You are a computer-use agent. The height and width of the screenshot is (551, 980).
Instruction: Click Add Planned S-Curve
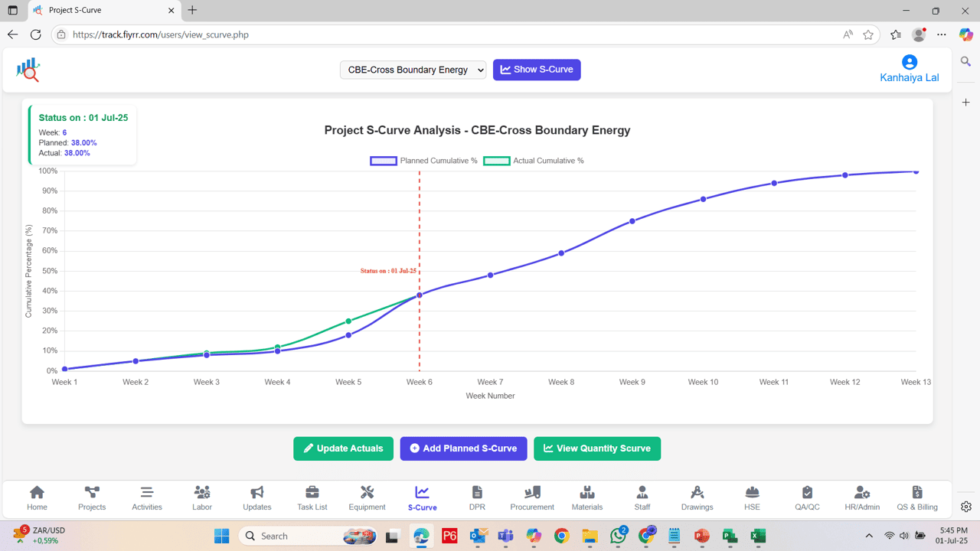463,448
